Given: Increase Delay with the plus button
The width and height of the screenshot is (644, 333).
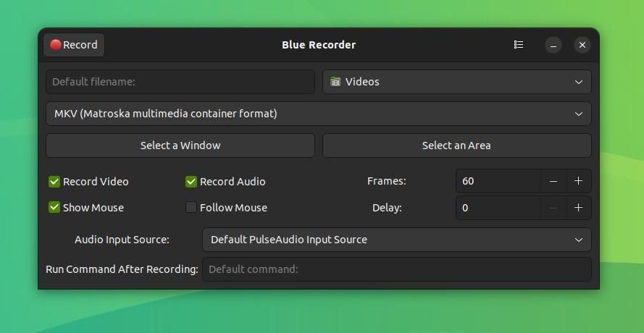Looking at the screenshot, I should pos(578,208).
